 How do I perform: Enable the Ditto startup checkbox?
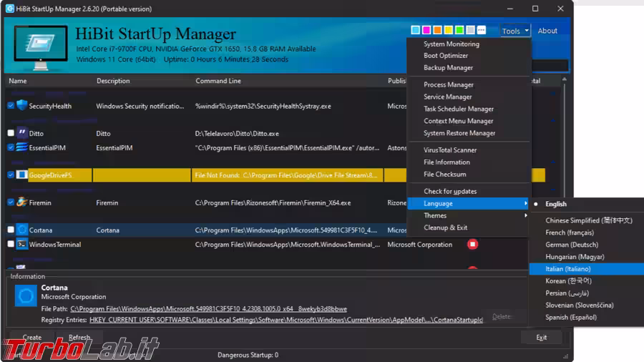click(x=11, y=133)
